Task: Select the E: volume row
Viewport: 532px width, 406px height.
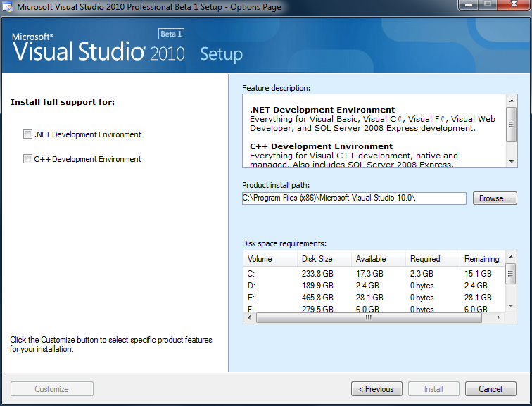Action: click(374, 298)
